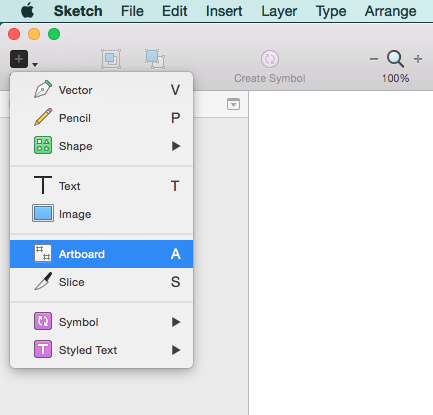Image resolution: width=433 pixels, height=415 pixels.
Task: Click the Group layers toolbar icon
Action: pos(111,59)
